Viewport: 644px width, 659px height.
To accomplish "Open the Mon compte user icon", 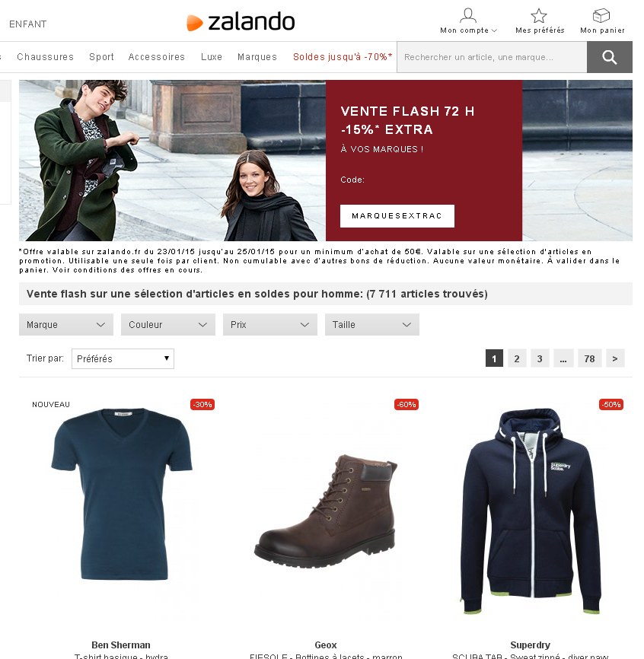I will click(x=468, y=15).
